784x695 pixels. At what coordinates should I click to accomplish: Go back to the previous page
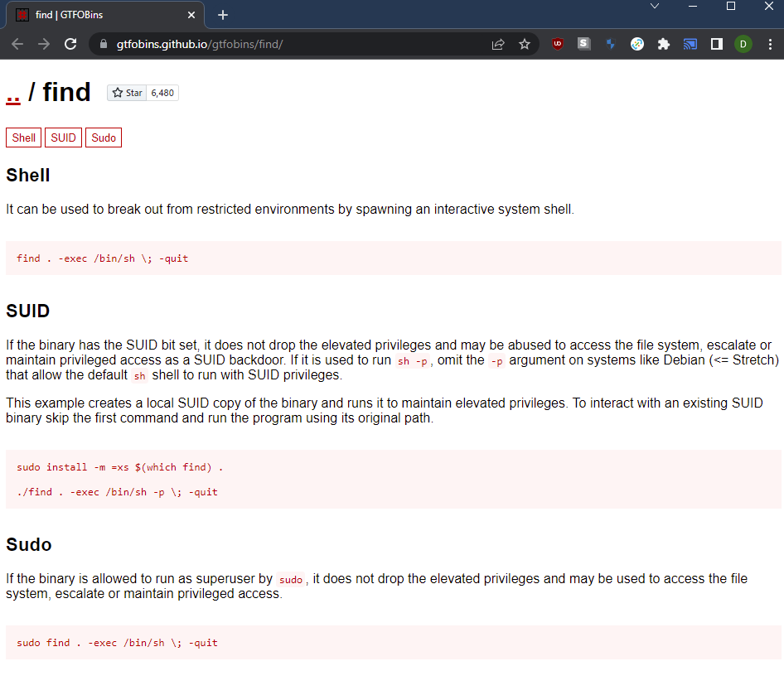pos(17,44)
